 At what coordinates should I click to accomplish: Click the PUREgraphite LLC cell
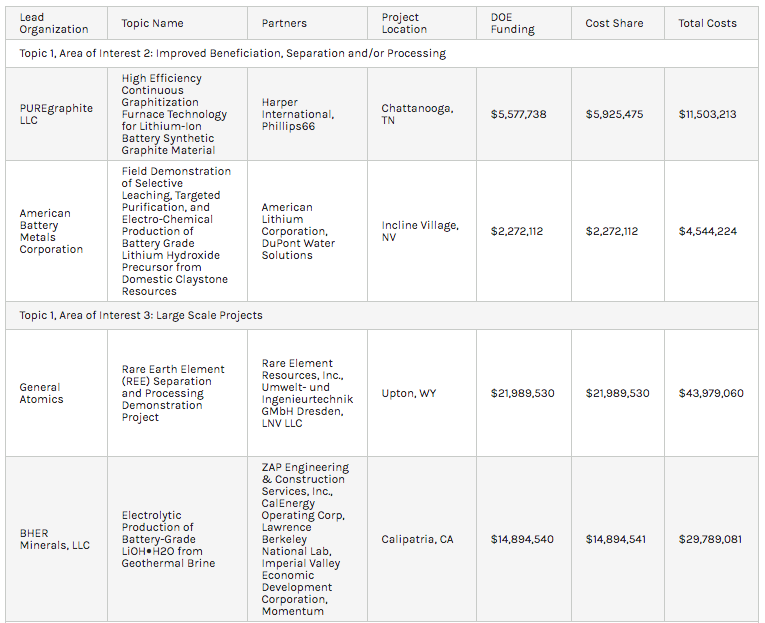point(56,114)
